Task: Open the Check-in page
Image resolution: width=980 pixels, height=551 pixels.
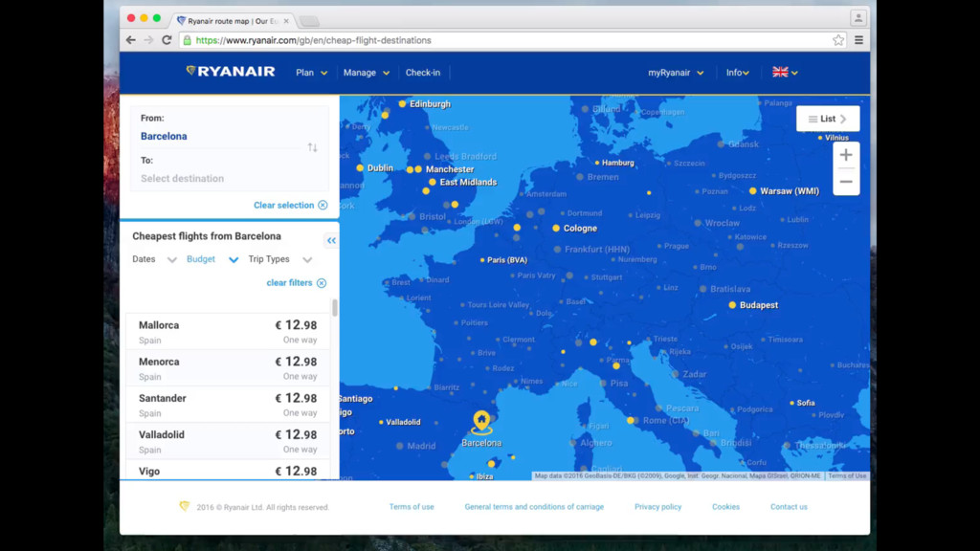Action: tap(422, 73)
